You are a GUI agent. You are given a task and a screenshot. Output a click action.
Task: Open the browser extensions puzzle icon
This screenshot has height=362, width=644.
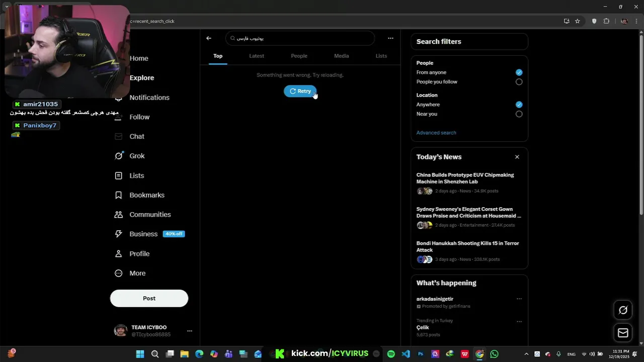coord(606,21)
